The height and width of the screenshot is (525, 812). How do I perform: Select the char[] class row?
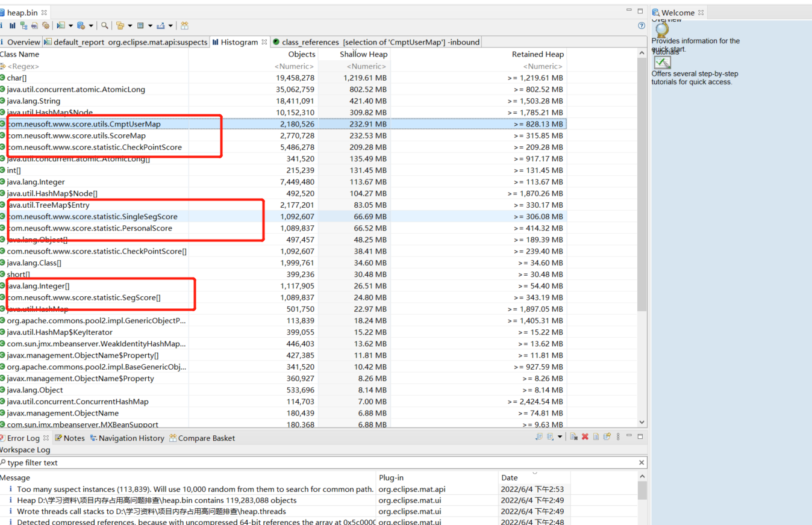(283, 78)
